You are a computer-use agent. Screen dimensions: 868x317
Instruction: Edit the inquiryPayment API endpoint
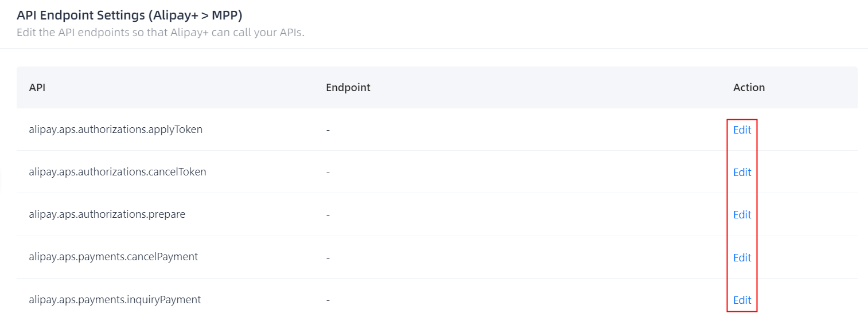click(742, 300)
